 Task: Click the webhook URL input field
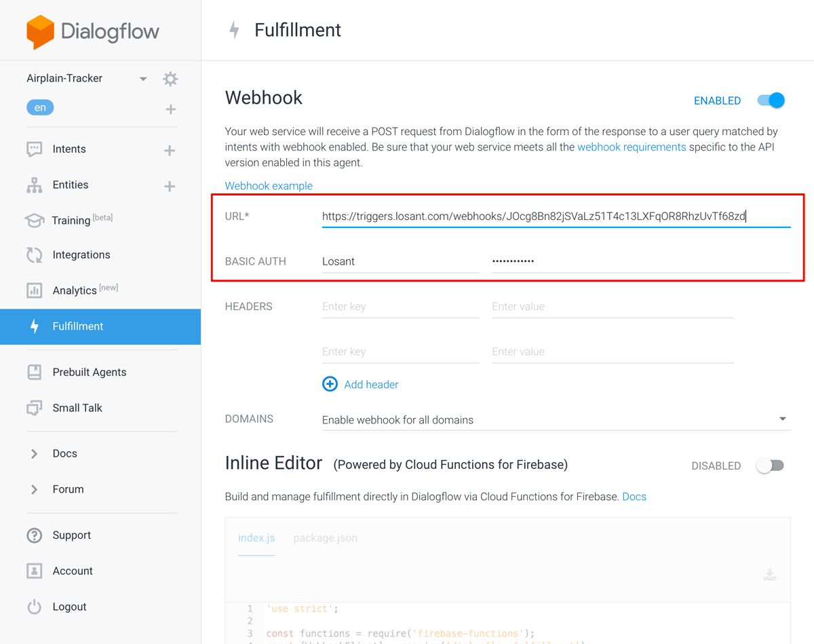pos(556,216)
